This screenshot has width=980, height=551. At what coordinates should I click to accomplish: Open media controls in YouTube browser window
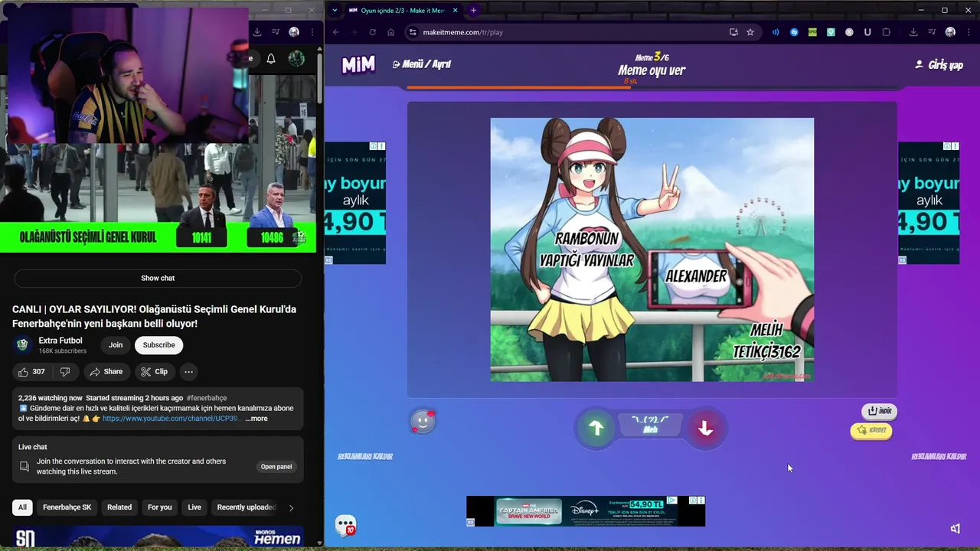coord(276,32)
